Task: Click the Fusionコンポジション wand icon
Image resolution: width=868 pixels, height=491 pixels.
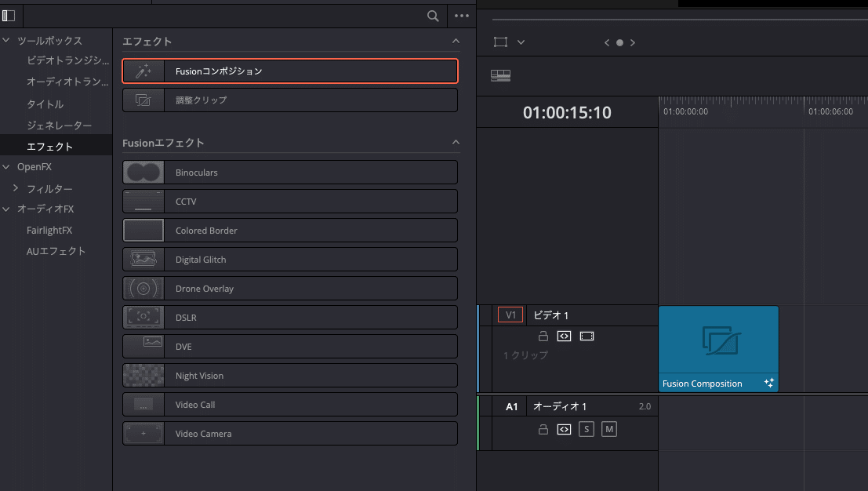Action: coord(143,71)
